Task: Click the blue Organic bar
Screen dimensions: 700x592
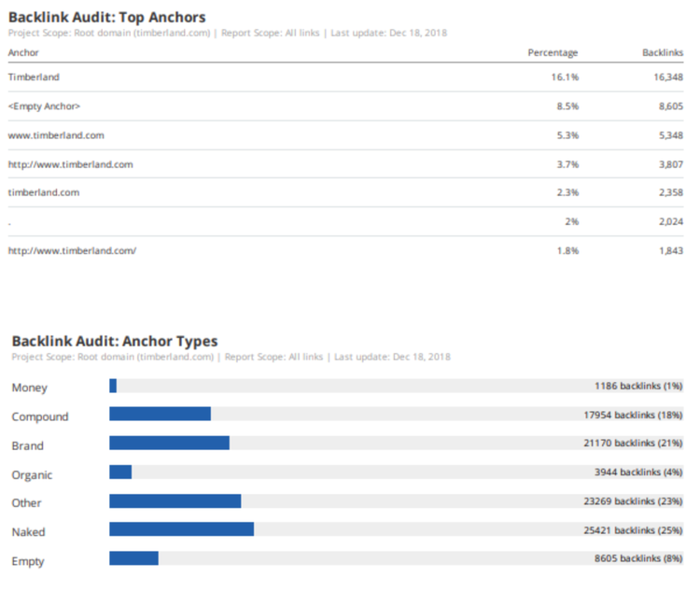Action: click(x=120, y=472)
